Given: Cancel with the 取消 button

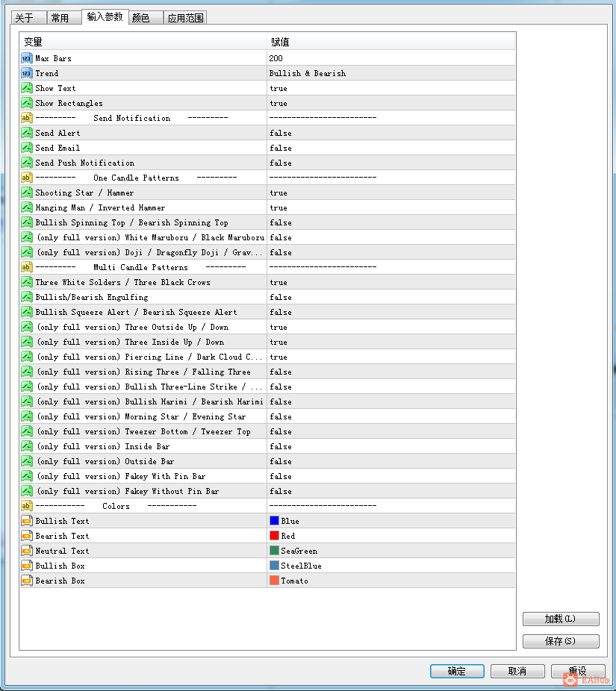Looking at the screenshot, I should pos(517,671).
